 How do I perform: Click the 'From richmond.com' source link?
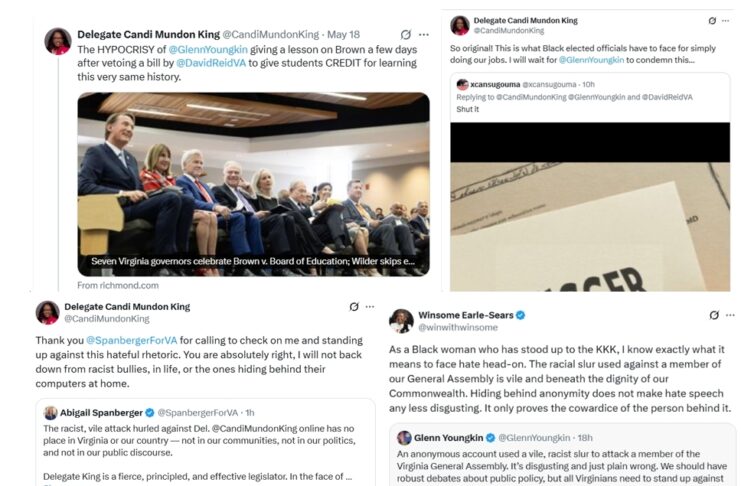point(118,285)
